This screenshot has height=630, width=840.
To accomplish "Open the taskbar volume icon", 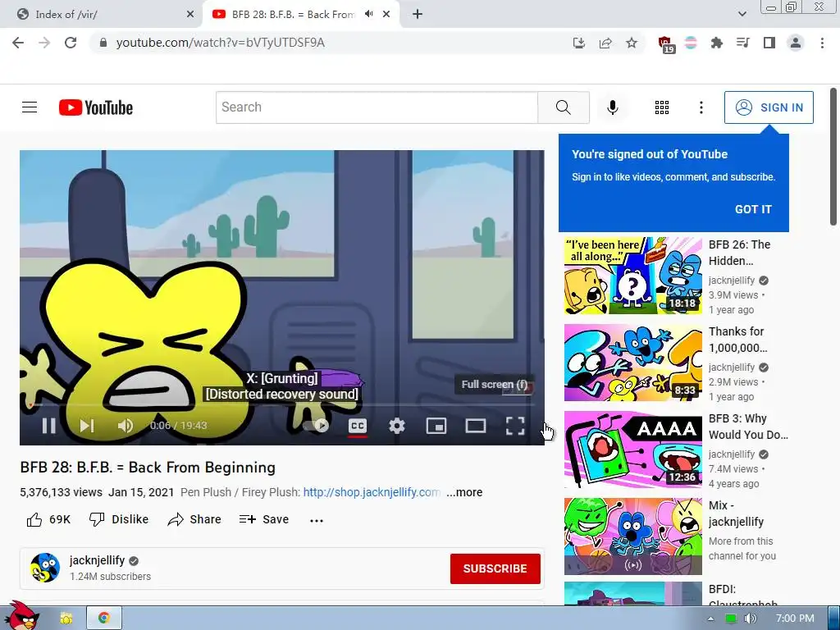I will point(750,619).
